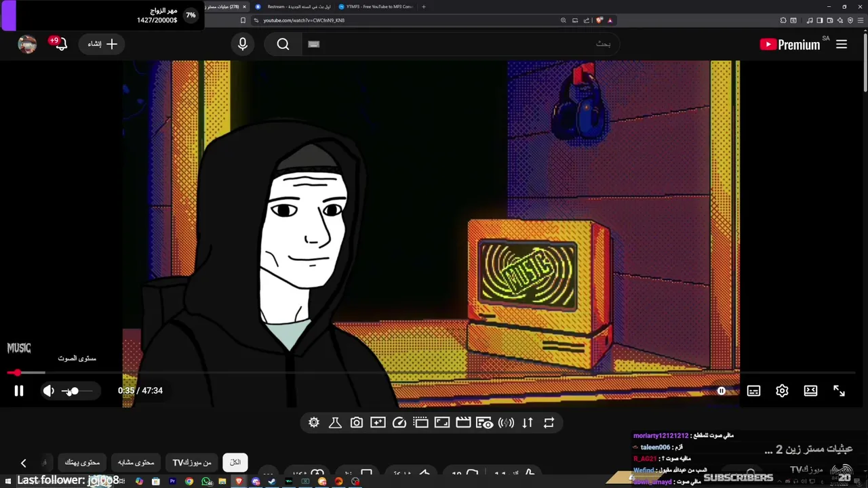Viewport: 868px width, 488px height.
Task: Open the Create (إنشاء) button
Action: (x=102, y=44)
